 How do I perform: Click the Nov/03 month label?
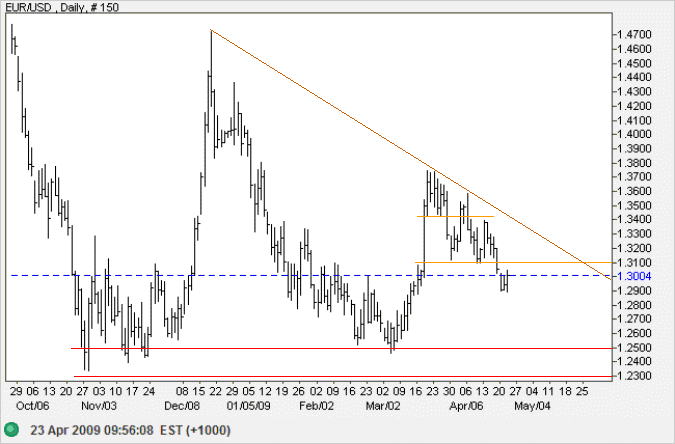pyautogui.click(x=99, y=406)
